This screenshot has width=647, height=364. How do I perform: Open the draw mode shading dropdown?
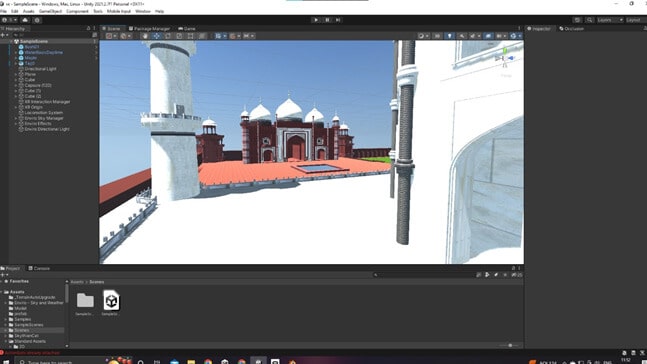[423, 36]
